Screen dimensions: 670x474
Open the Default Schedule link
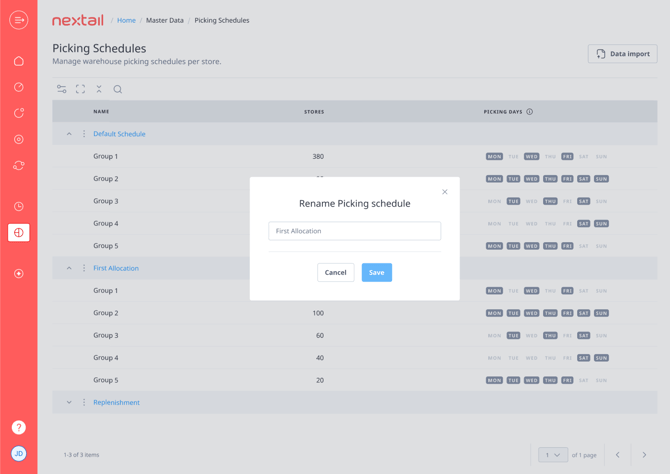[119, 134]
